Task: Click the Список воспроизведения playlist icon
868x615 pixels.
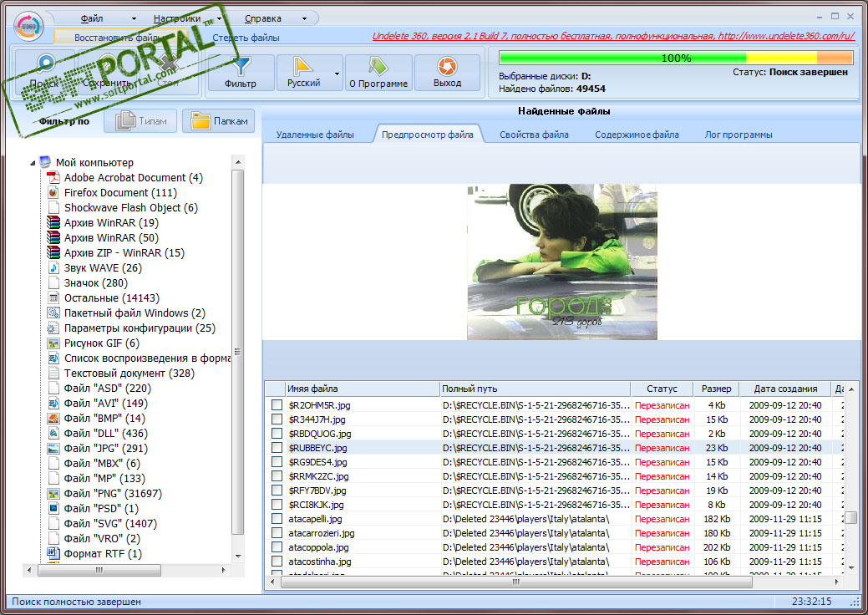Action: tap(53, 358)
